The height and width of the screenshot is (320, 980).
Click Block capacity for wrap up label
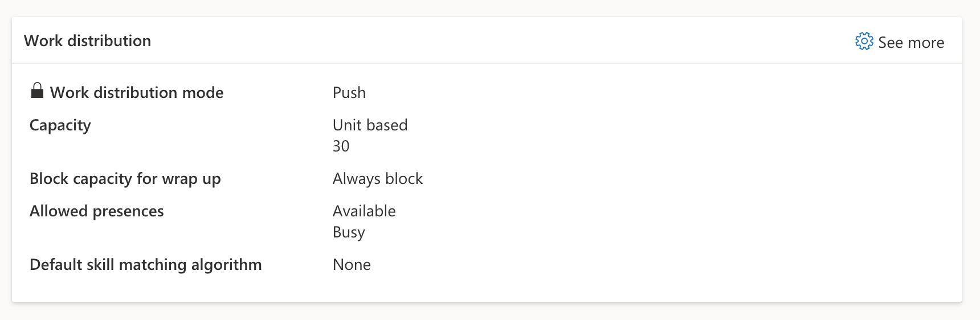tap(125, 179)
